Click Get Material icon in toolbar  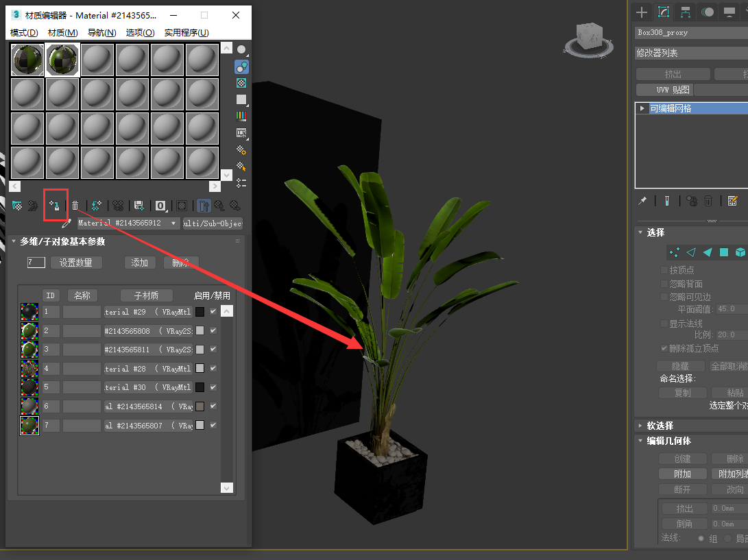tap(17, 206)
